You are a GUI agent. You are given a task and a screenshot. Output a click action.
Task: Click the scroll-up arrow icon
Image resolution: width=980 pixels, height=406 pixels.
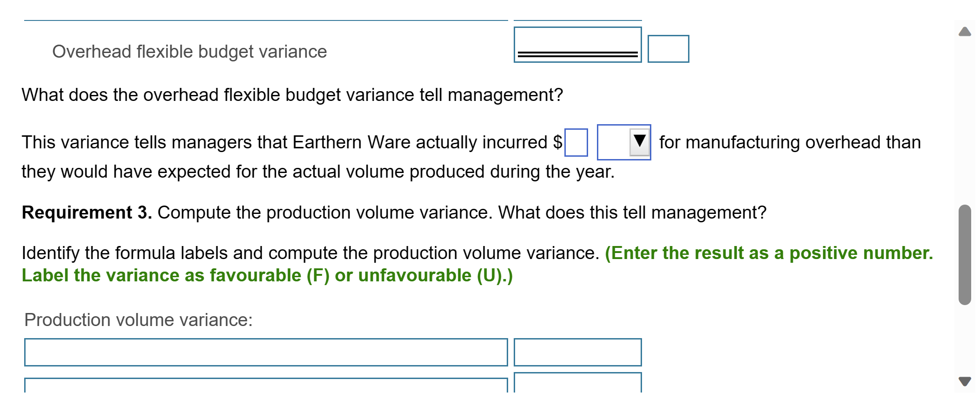966,31
